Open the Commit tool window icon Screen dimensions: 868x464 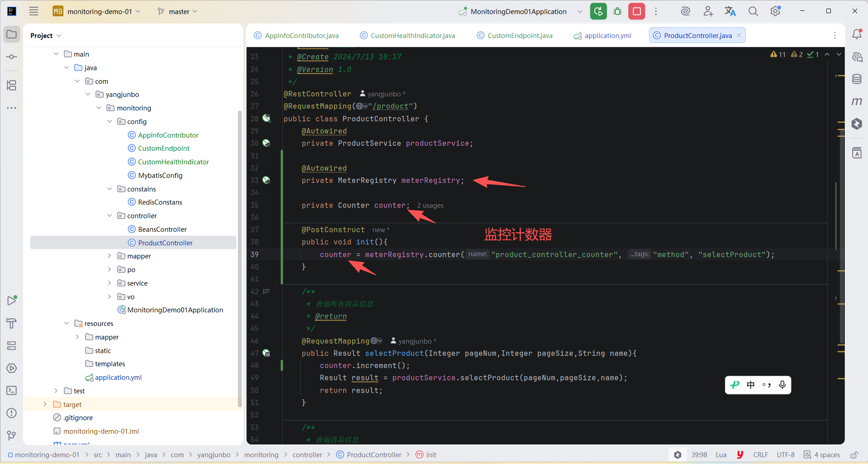(x=12, y=57)
